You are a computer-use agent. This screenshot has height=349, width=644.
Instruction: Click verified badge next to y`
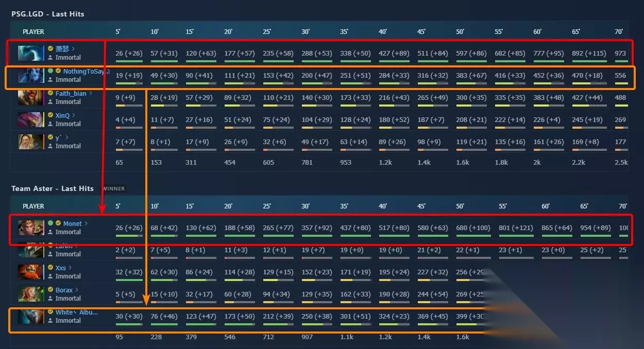(50, 137)
